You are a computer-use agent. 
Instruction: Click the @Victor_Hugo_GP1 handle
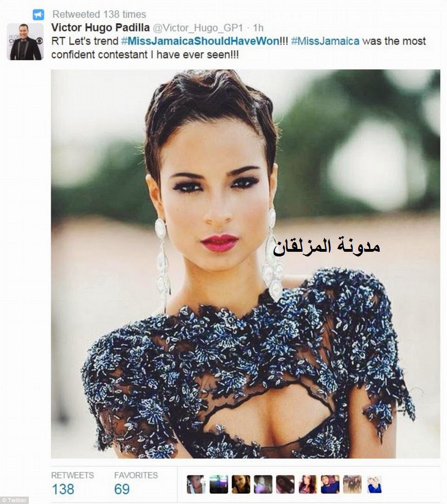(x=198, y=28)
